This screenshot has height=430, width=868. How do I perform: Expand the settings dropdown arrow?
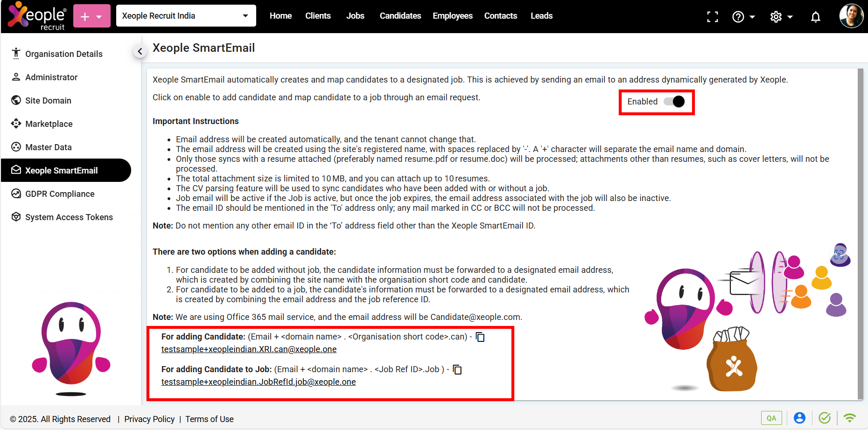pyautogui.click(x=790, y=17)
